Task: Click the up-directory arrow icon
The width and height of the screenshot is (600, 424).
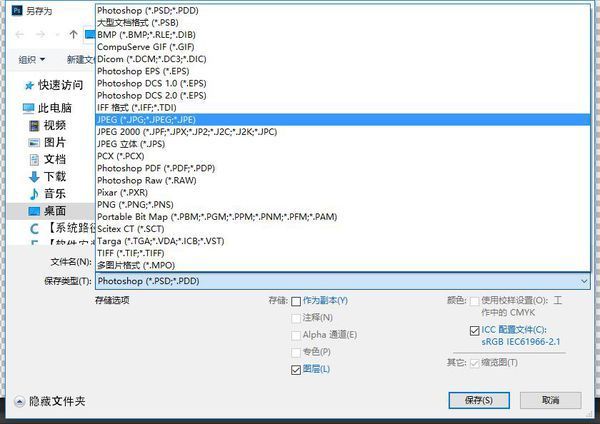Action: [x=74, y=34]
